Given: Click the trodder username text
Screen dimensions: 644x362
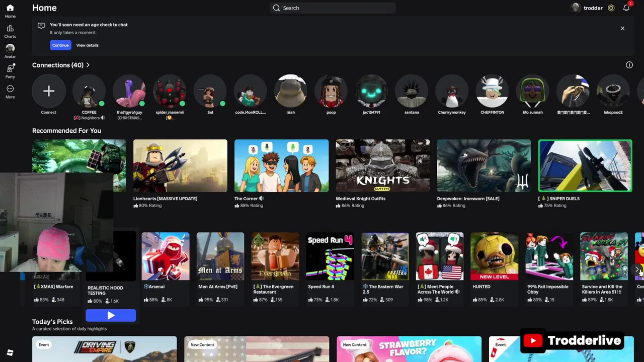Looking at the screenshot, I should click(593, 8).
